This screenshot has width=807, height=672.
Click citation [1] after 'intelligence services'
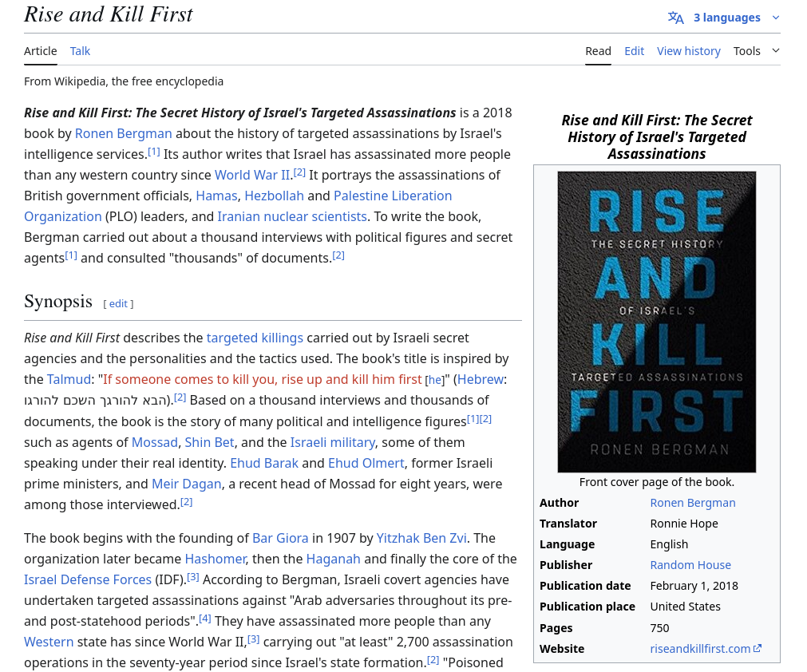[154, 152]
